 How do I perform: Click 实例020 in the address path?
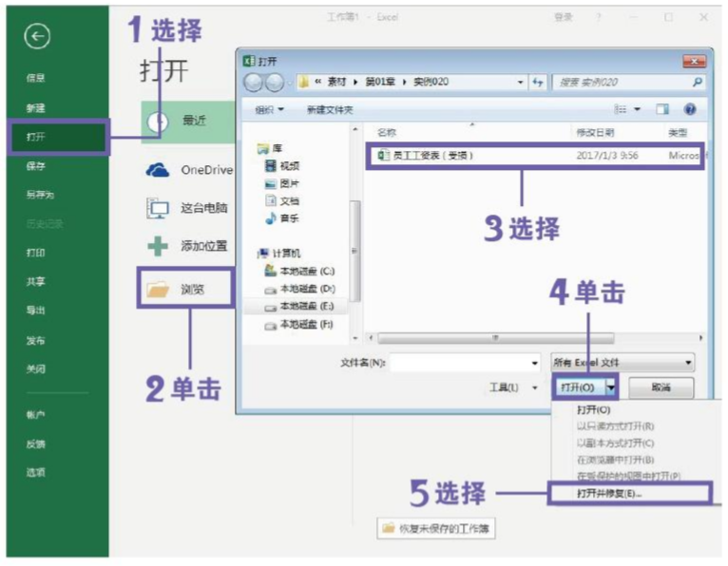(431, 82)
